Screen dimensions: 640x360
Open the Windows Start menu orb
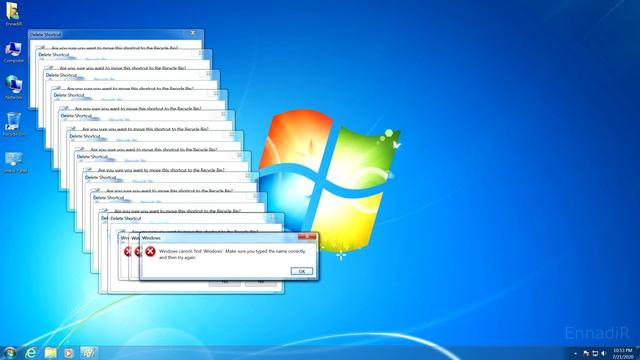click(10, 353)
